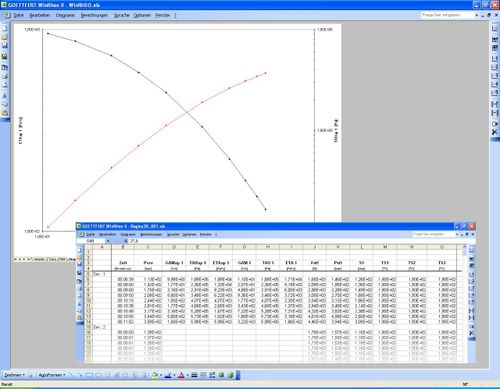Select the Arrow drawing tool
The height and width of the screenshot is (389, 500).
point(80,375)
